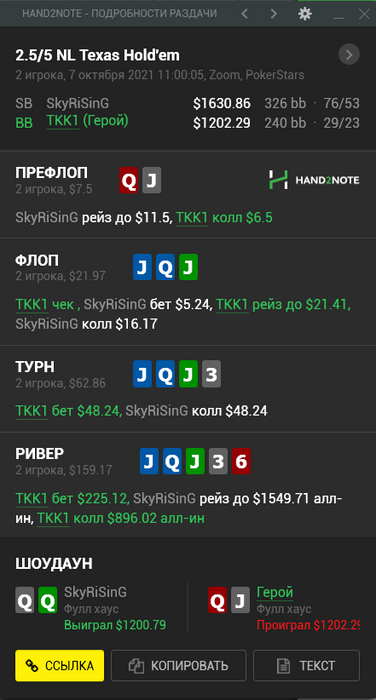Click SkyRiSinG player name in header
Viewport: 376px width, 700px height.
(78, 104)
